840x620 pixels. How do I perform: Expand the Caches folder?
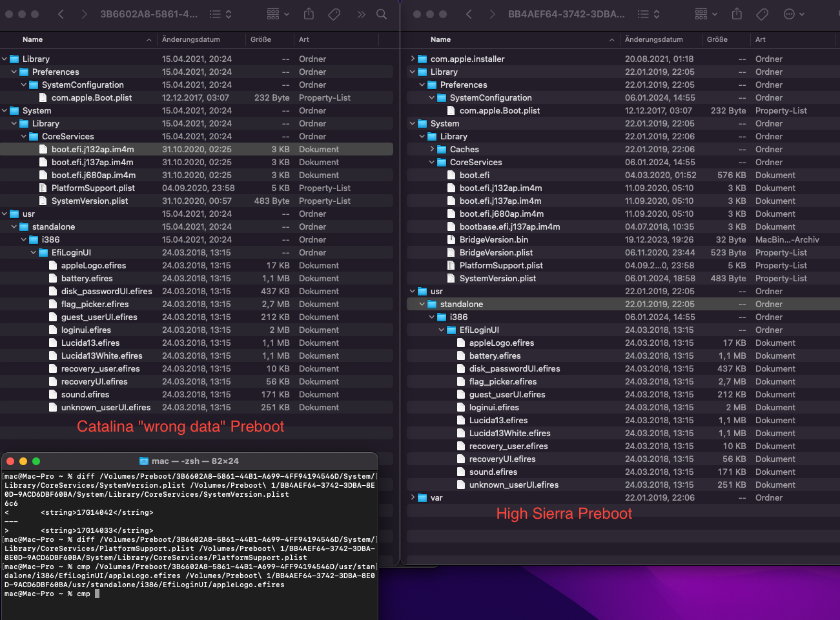433,149
